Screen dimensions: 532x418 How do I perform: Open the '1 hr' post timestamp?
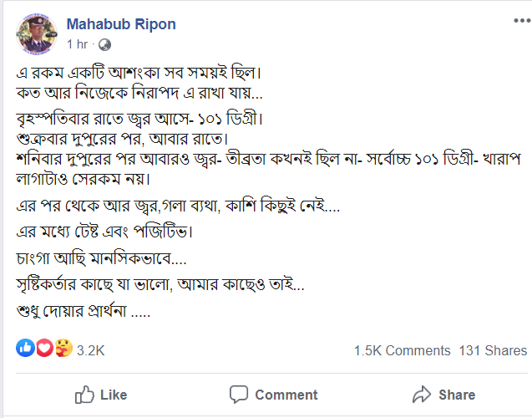click(77, 44)
